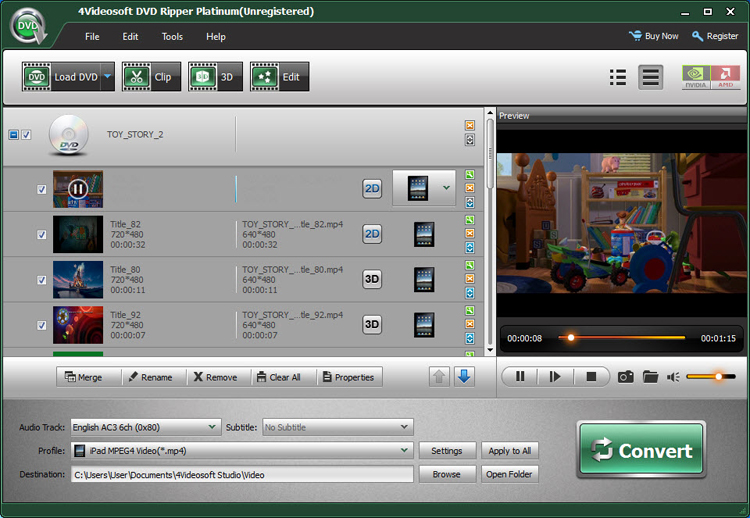750x518 pixels.
Task: Uncheck the TOY_STORY_2 disc checkbox
Action: tap(26, 135)
